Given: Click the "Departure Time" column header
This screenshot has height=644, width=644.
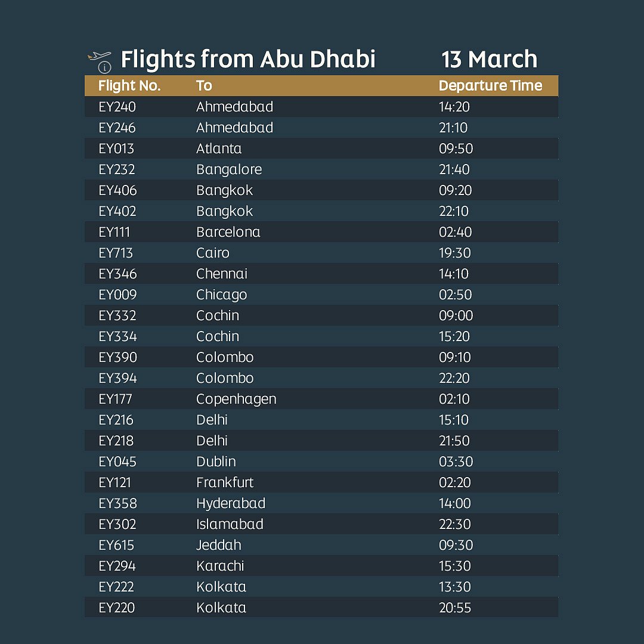Looking at the screenshot, I should [490, 86].
